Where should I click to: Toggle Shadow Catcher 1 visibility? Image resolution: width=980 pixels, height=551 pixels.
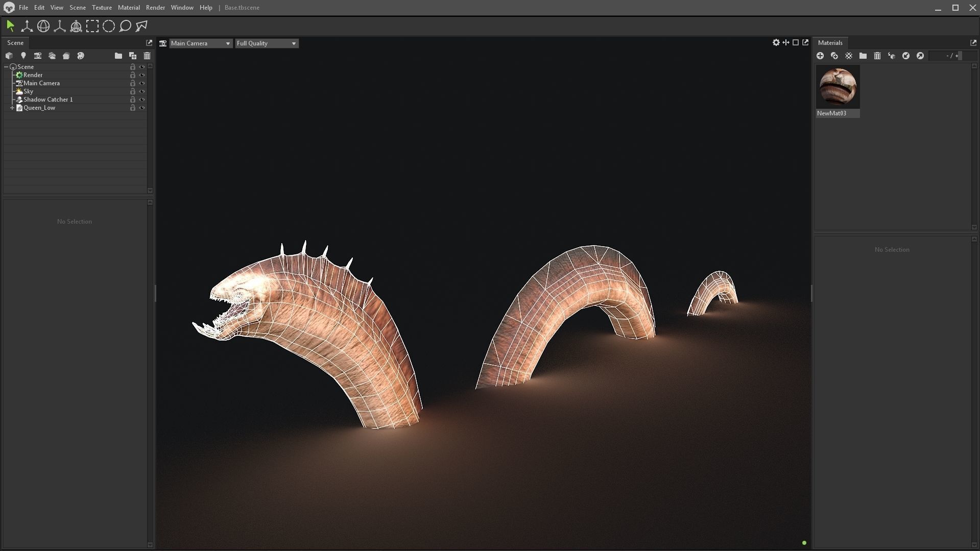(x=142, y=100)
